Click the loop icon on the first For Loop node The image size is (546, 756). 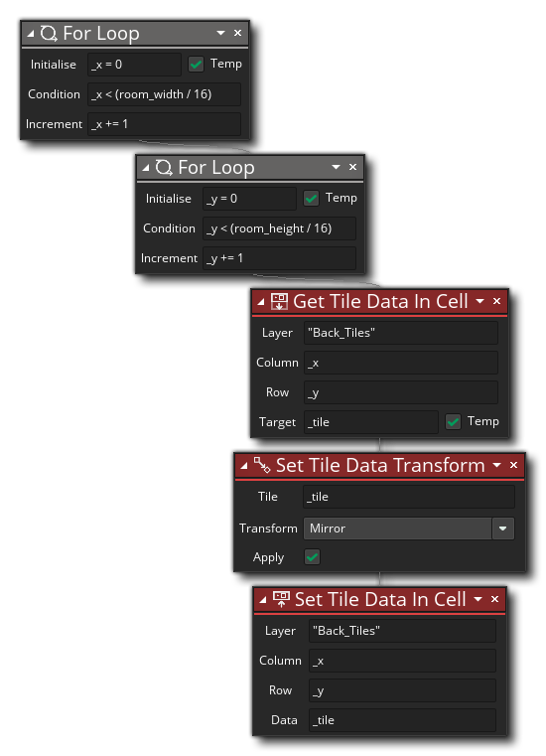coord(49,33)
